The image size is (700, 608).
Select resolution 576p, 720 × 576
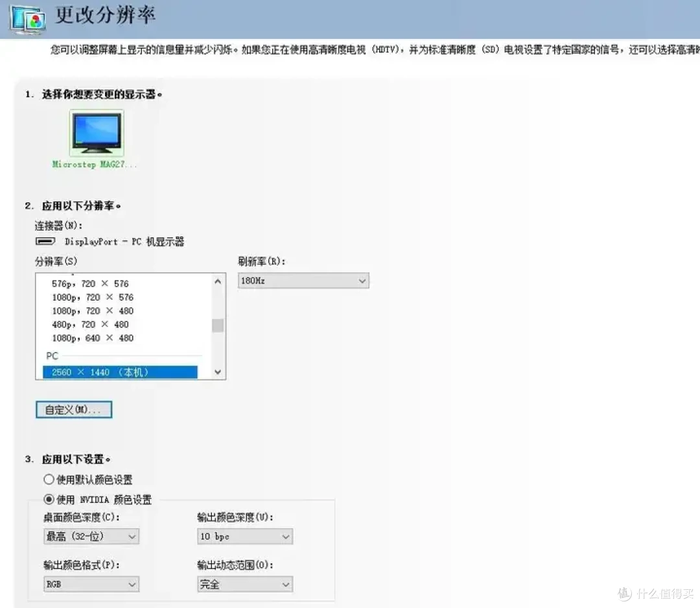[x=90, y=283]
